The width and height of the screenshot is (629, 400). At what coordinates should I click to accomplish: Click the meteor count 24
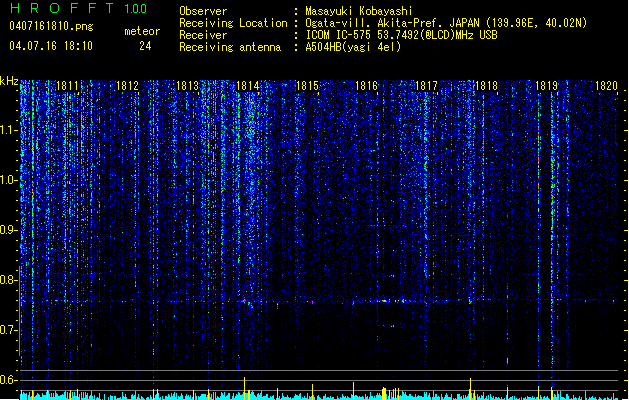pos(145,46)
